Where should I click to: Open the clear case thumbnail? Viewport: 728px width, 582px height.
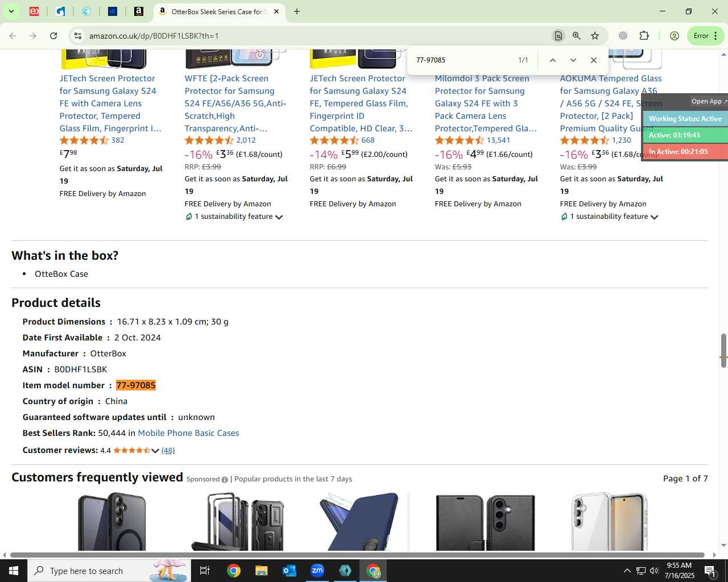point(610,521)
